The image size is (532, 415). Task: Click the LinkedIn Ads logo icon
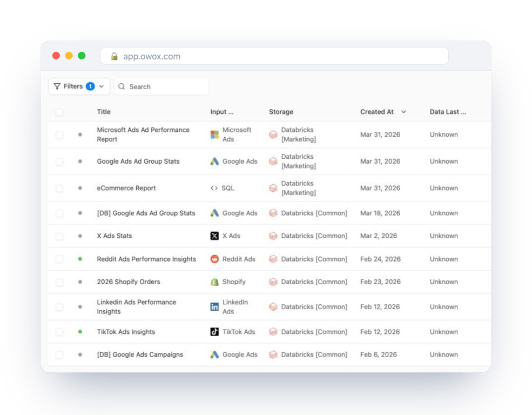pos(214,307)
